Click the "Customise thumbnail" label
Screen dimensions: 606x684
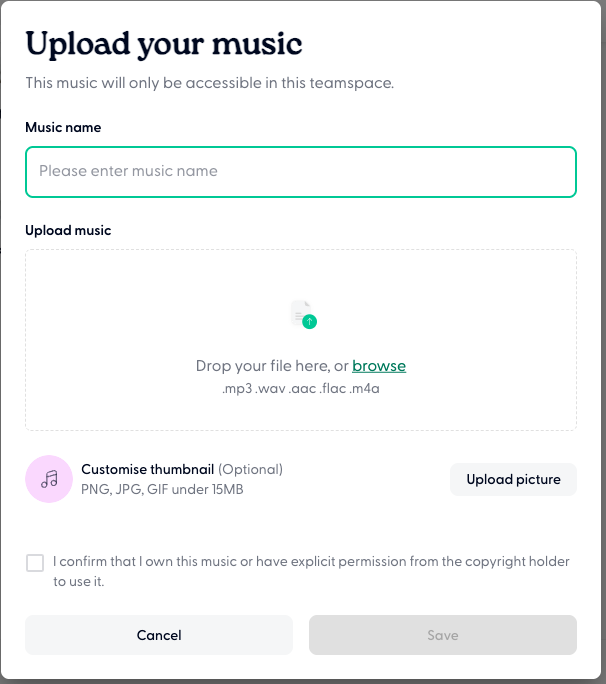coord(148,469)
